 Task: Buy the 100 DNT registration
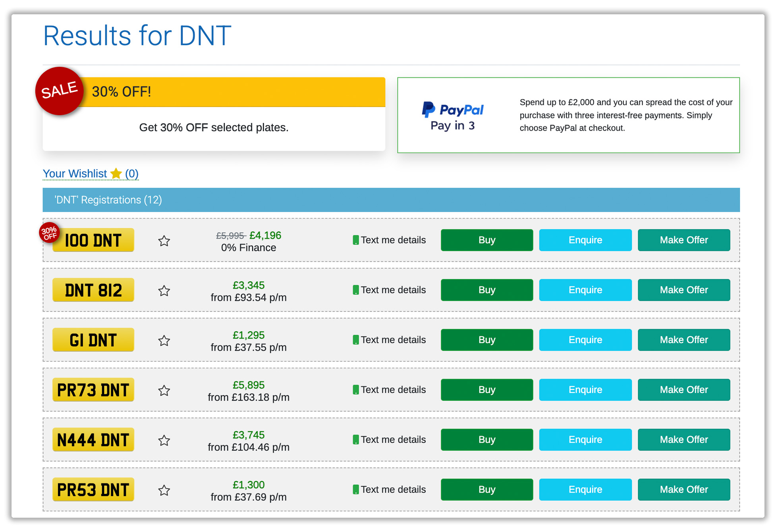(x=486, y=240)
